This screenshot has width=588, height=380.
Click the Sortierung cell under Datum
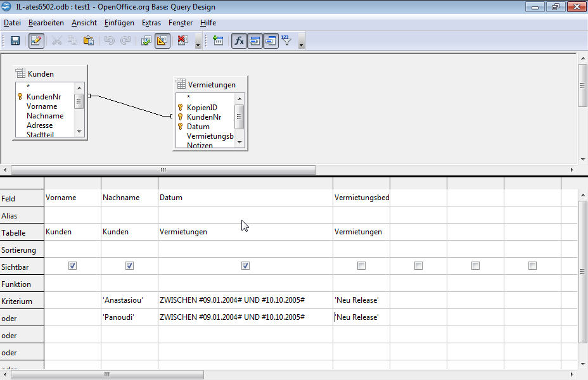[245, 249]
